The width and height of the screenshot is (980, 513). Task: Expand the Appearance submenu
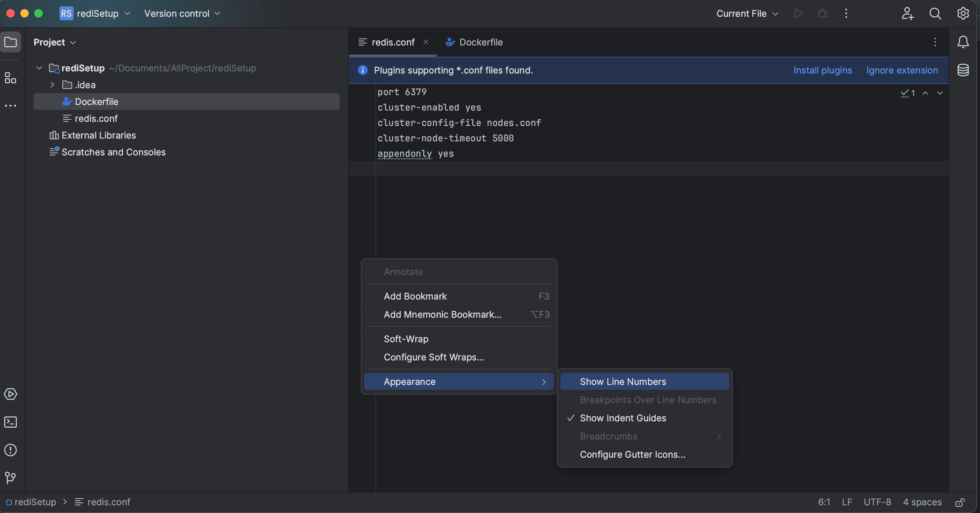click(459, 381)
